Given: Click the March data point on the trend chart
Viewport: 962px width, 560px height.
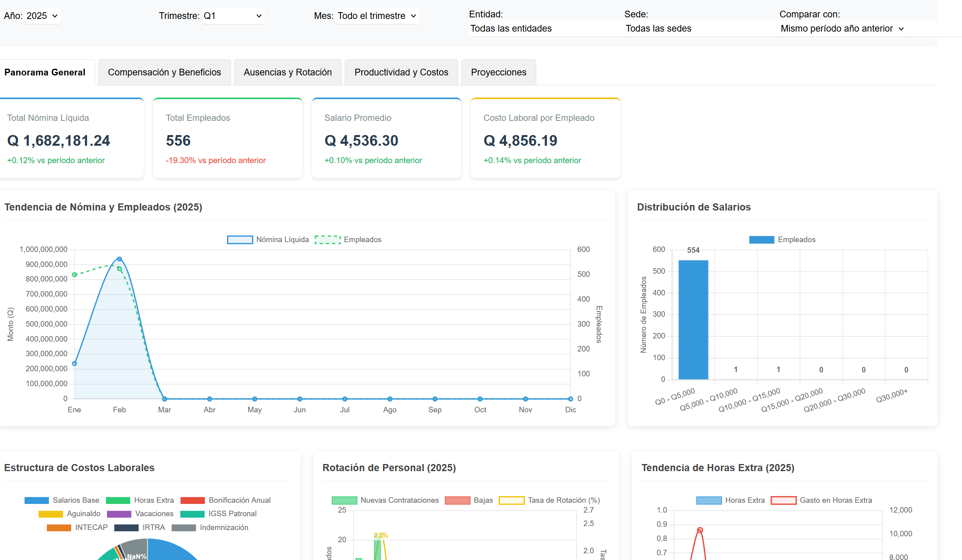Looking at the screenshot, I should pyautogui.click(x=164, y=399).
